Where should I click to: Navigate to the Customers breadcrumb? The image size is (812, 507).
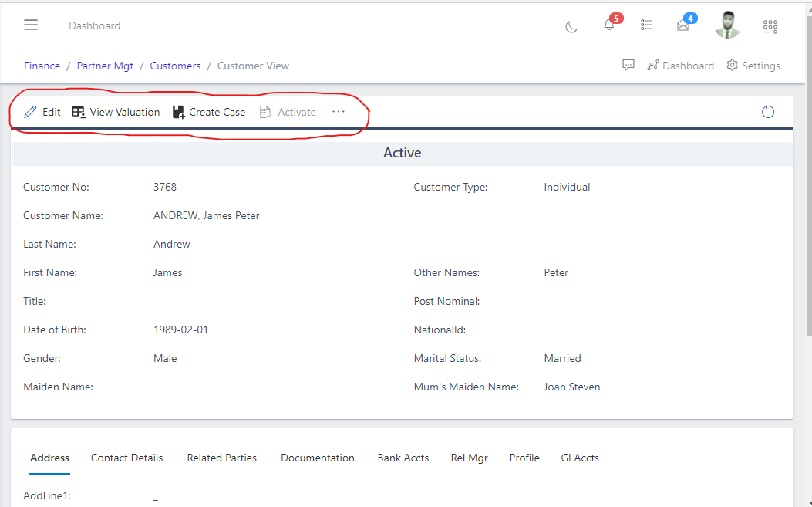[175, 66]
